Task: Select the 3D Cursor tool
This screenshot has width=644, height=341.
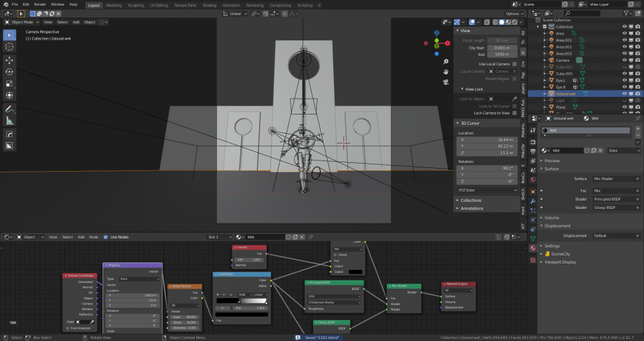Action: [9, 47]
